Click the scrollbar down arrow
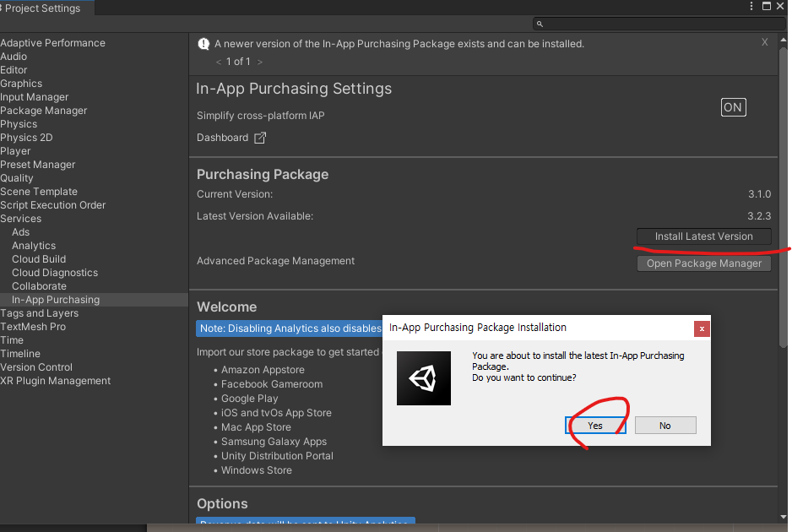792x532 pixels. click(x=784, y=517)
